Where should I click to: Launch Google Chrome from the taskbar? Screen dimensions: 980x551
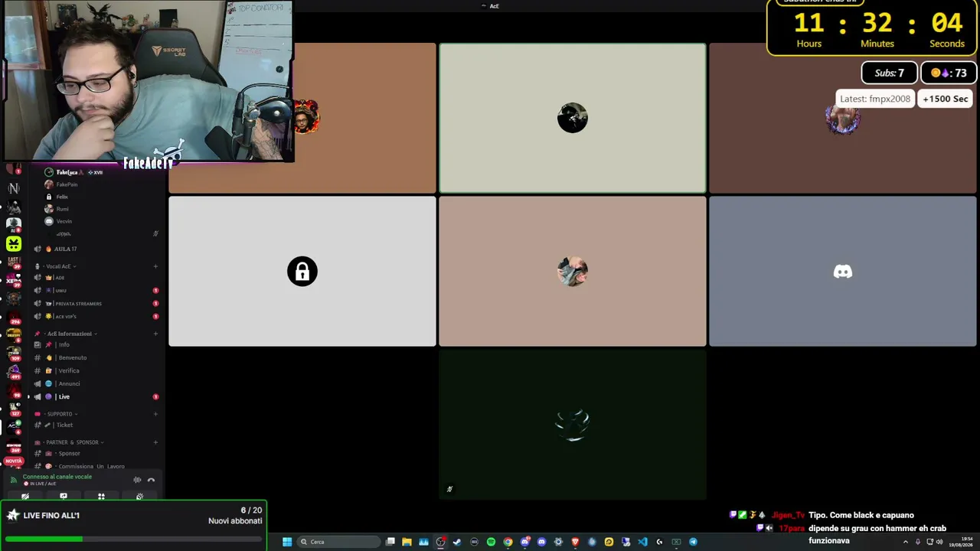(x=508, y=542)
